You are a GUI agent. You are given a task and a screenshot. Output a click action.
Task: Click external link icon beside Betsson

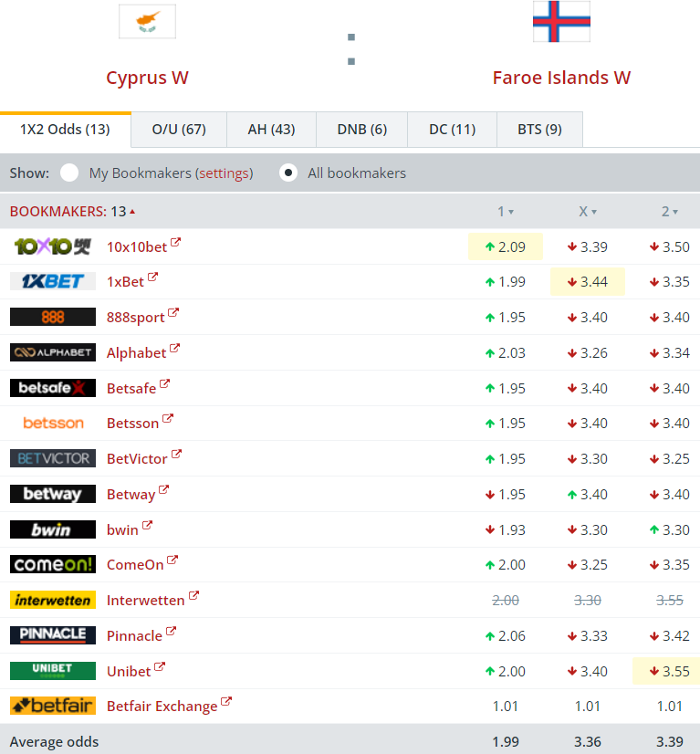point(167,419)
